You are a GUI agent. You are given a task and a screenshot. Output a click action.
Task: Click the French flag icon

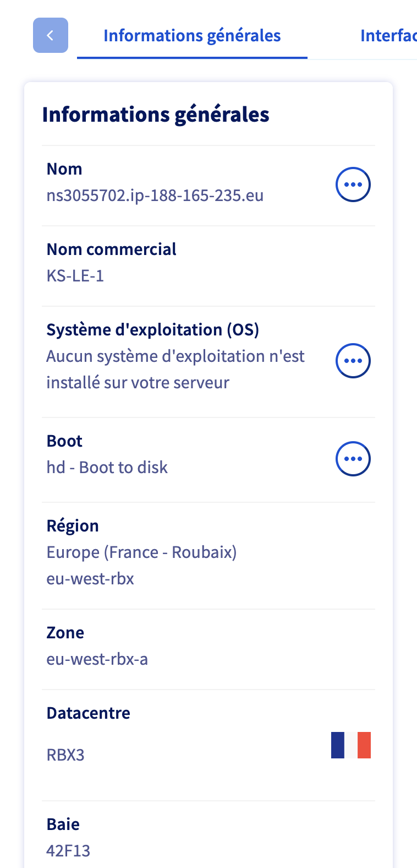click(x=351, y=745)
